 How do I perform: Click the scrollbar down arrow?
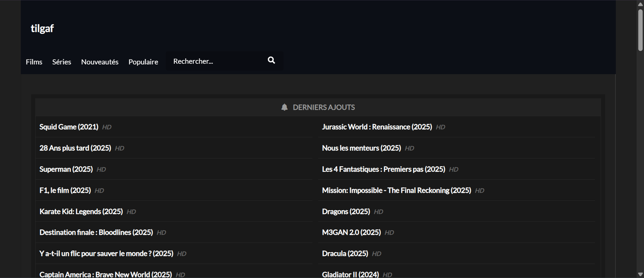pos(640,274)
